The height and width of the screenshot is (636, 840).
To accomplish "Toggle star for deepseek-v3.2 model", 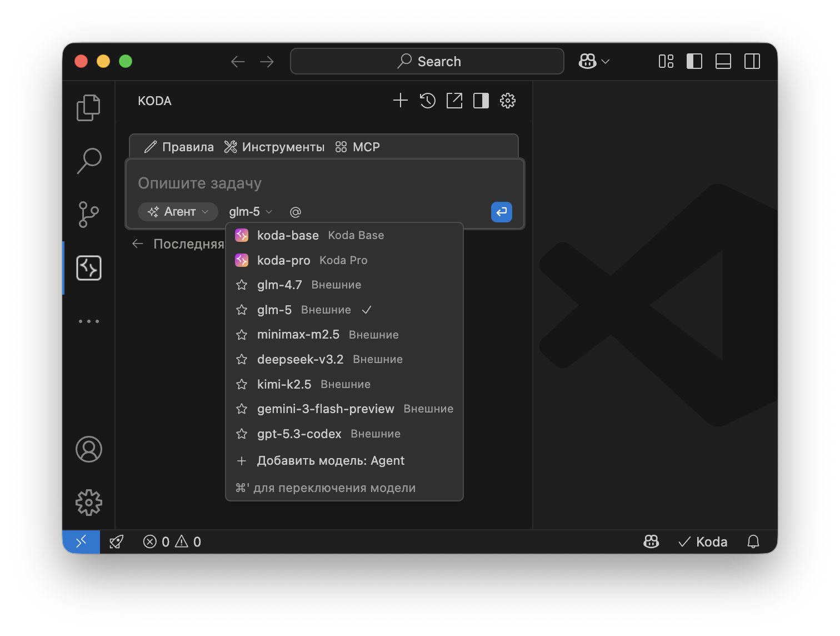I will click(x=242, y=360).
